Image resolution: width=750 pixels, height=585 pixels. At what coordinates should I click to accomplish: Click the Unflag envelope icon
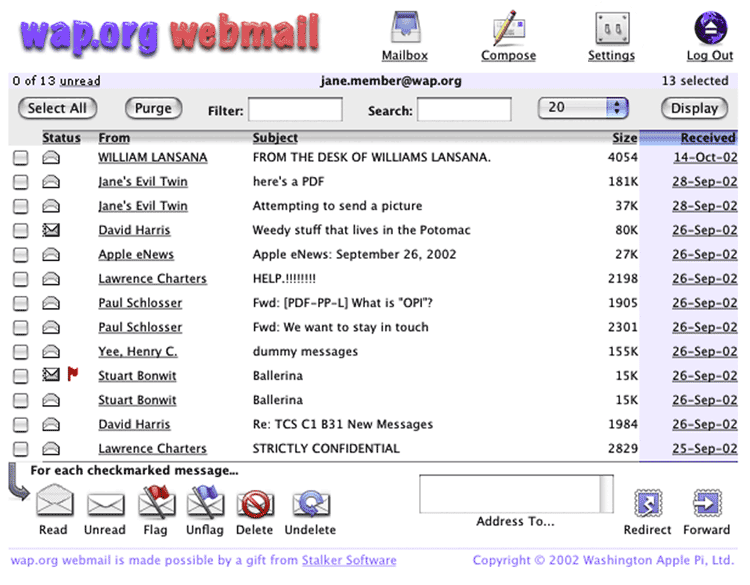point(206,501)
